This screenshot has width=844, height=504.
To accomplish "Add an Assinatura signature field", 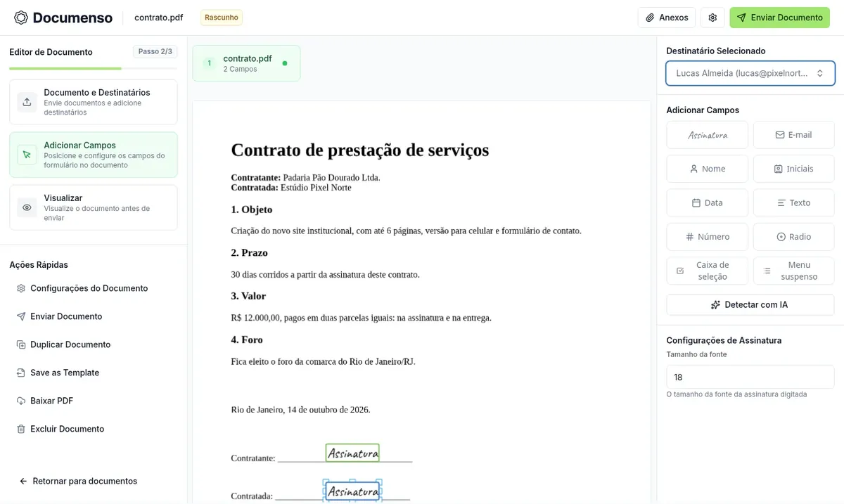I will pos(708,135).
